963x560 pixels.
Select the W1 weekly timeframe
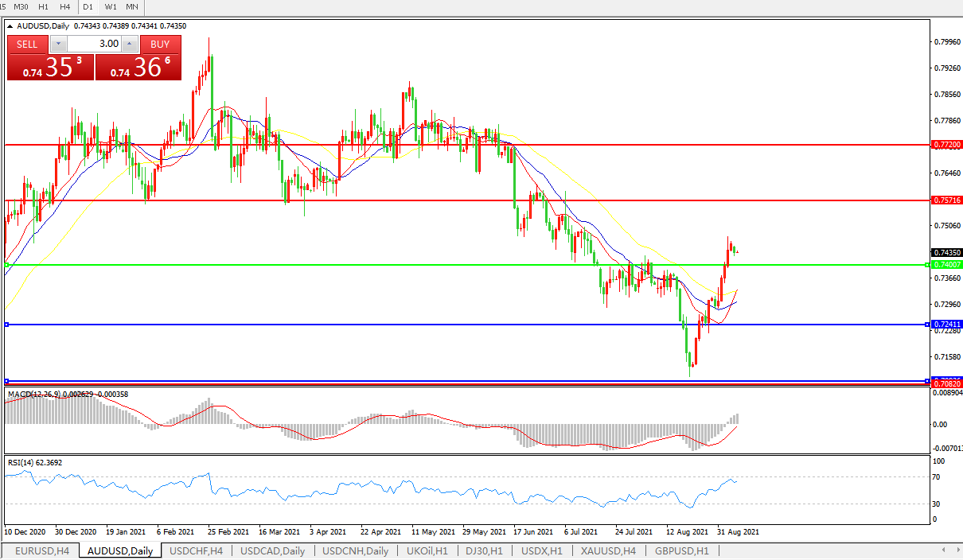[x=110, y=6]
